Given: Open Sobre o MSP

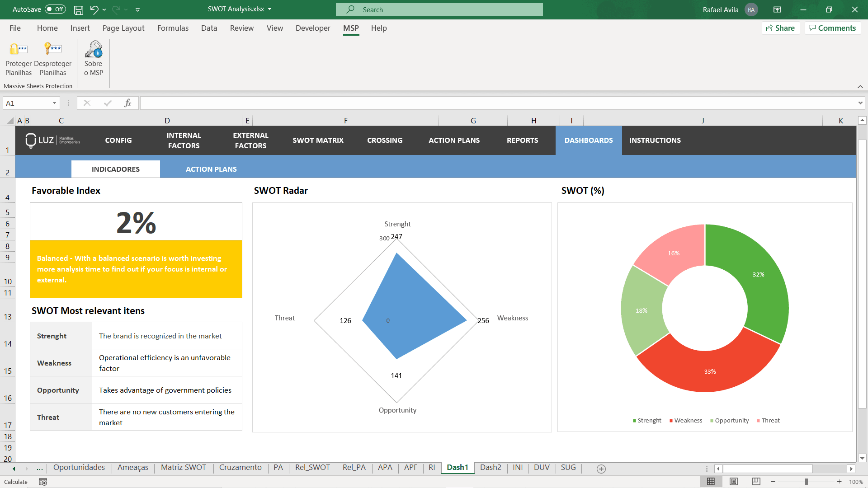Looking at the screenshot, I should tap(94, 58).
